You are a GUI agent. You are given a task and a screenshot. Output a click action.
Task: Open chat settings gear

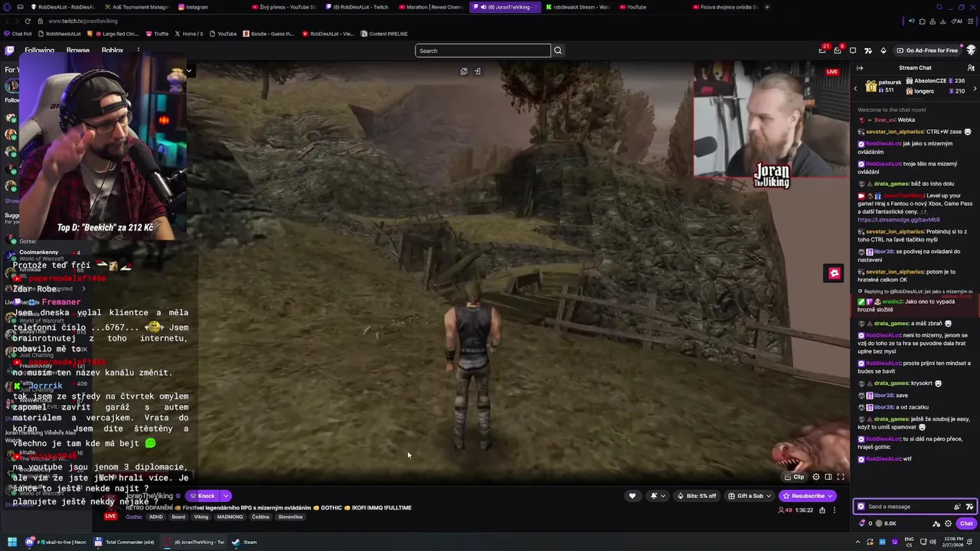pyautogui.click(x=949, y=523)
